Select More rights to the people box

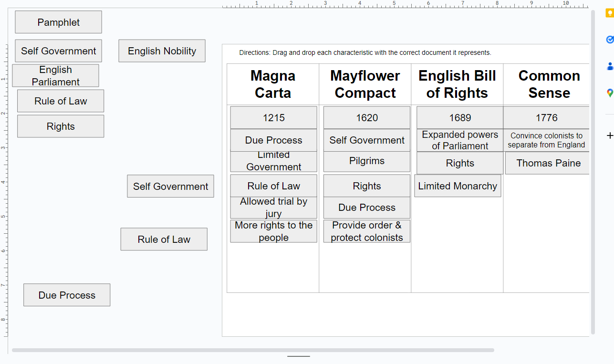tap(273, 231)
